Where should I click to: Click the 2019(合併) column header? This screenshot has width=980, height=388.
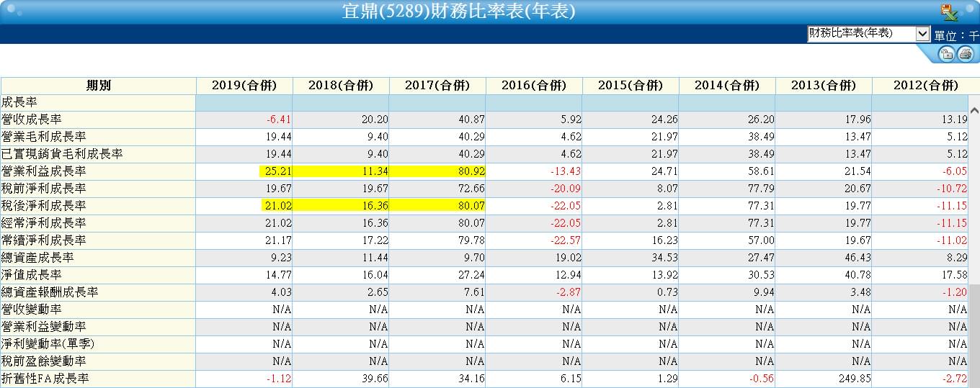[244, 86]
